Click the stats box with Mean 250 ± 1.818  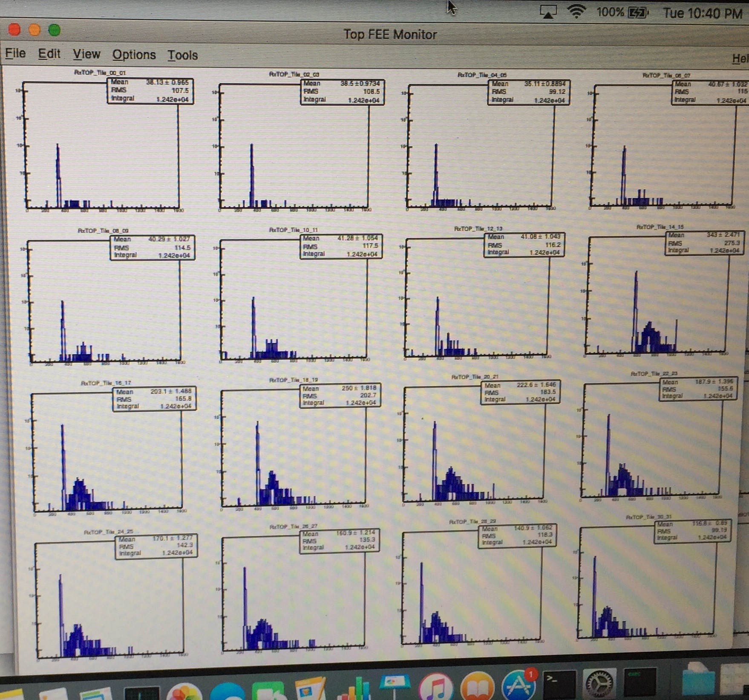click(x=340, y=396)
